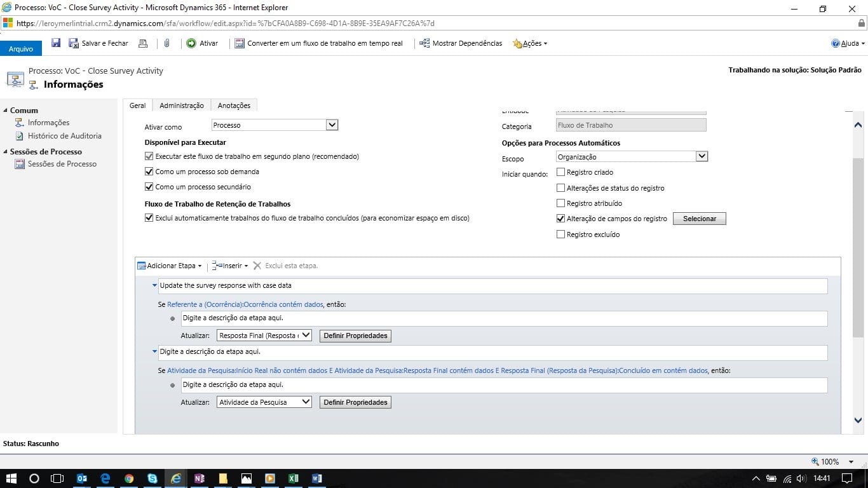Activate the workflow with Ativar
The height and width of the screenshot is (488, 868).
(202, 43)
